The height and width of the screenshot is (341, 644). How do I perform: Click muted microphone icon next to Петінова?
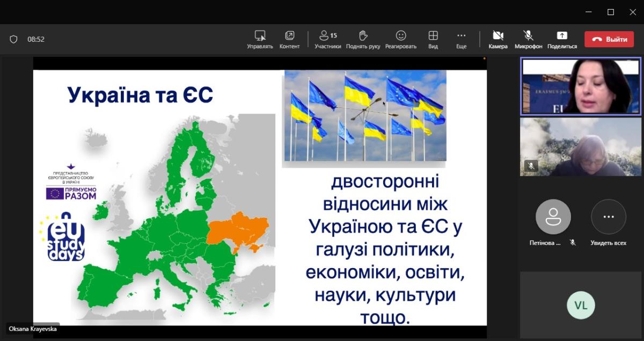[573, 242]
